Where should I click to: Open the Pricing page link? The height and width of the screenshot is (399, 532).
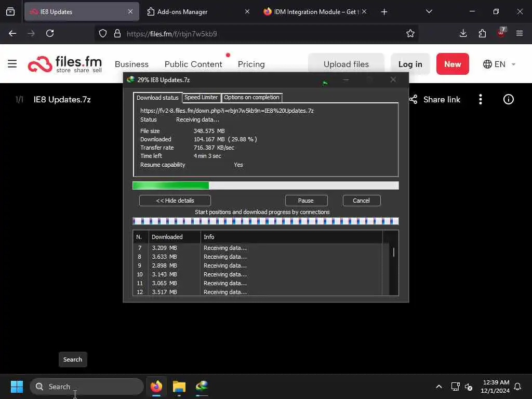point(251,64)
